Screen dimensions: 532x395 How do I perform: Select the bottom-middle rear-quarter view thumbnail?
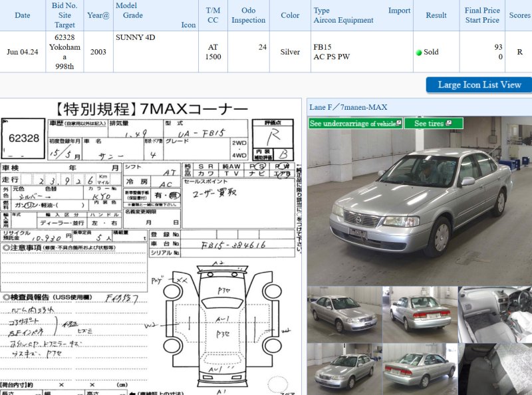[420, 368]
